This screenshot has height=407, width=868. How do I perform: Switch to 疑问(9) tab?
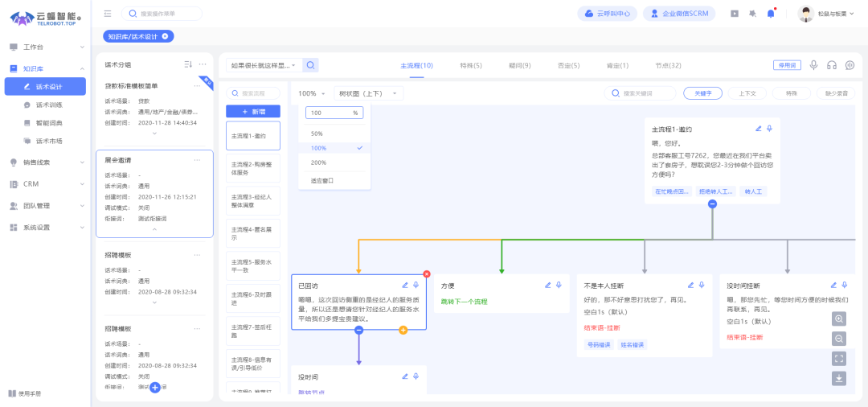point(520,66)
